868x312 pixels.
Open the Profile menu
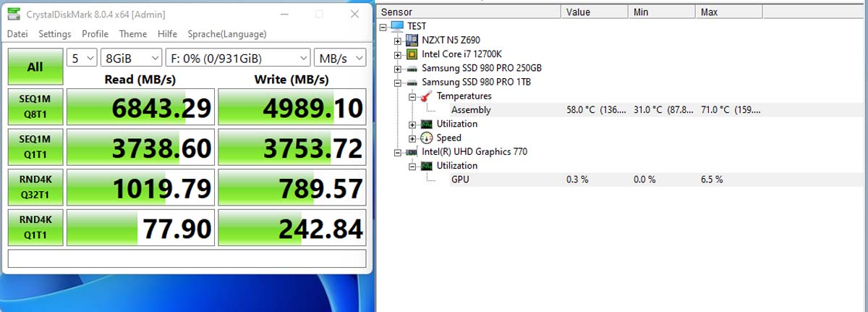pyautogui.click(x=95, y=34)
